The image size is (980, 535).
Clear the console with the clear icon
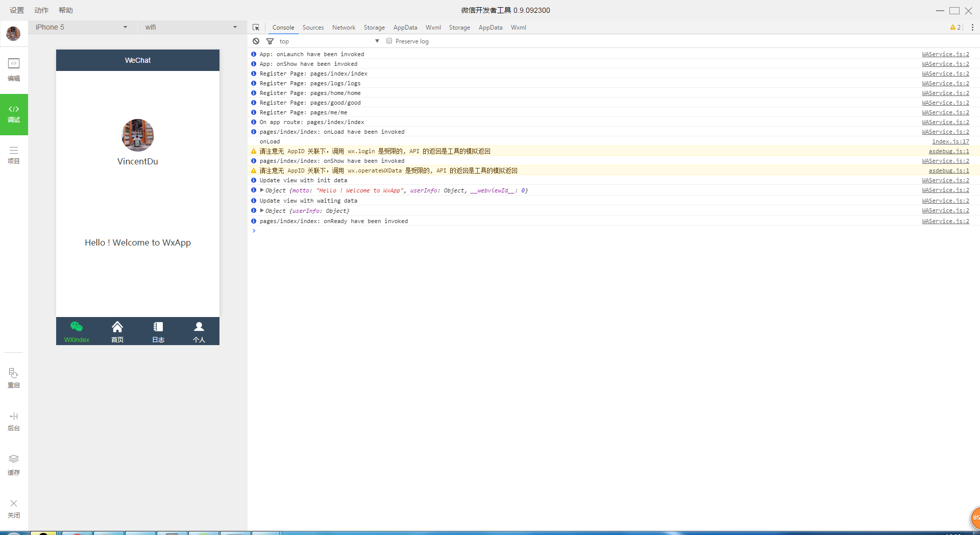click(256, 41)
